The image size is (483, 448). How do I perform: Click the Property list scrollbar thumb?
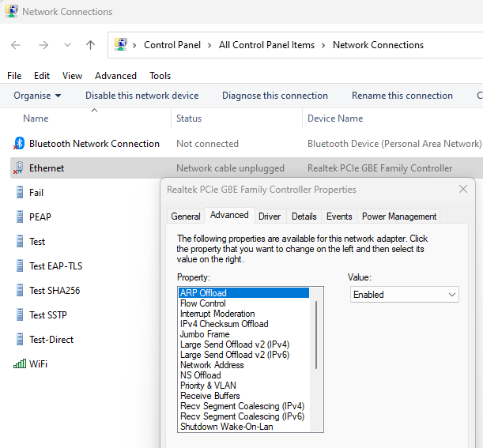pos(316,335)
